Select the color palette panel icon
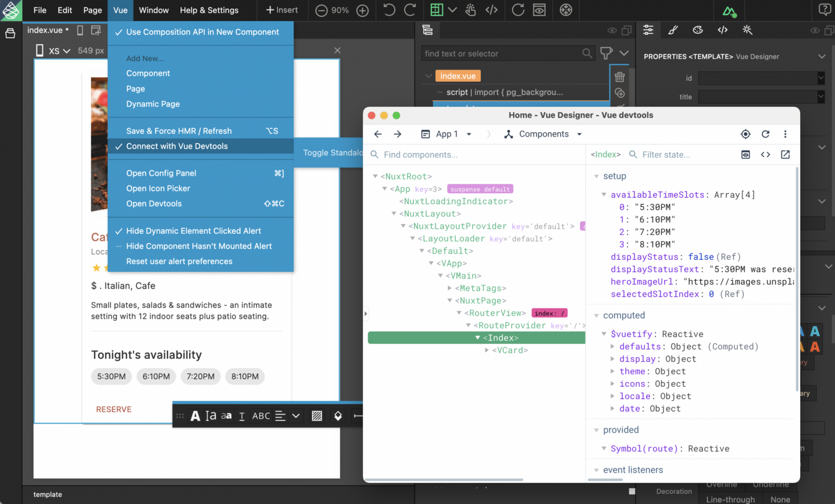Screen dimensions: 835x504 [698, 30]
